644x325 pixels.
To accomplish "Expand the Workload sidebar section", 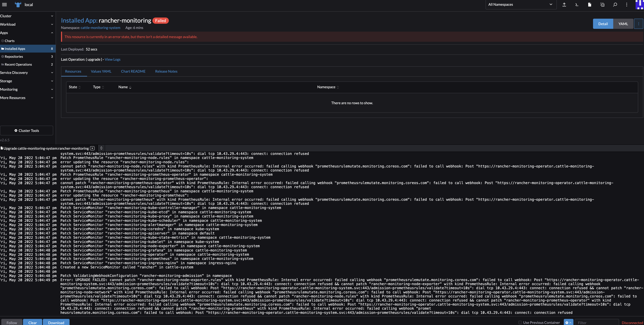I will click(x=27, y=24).
